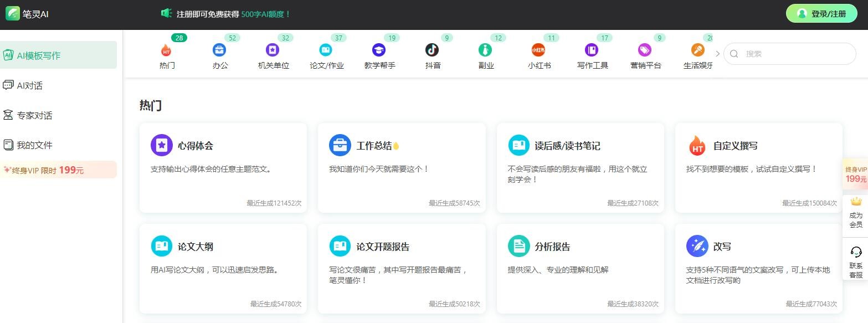Click the 读后感/读书笔记 card icon
The height and width of the screenshot is (323, 868).
[x=519, y=145]
